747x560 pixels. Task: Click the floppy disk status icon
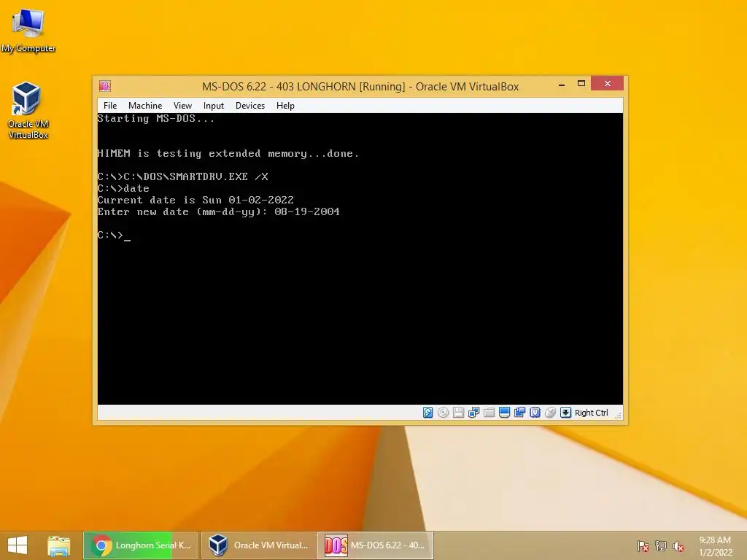(458, 413)
